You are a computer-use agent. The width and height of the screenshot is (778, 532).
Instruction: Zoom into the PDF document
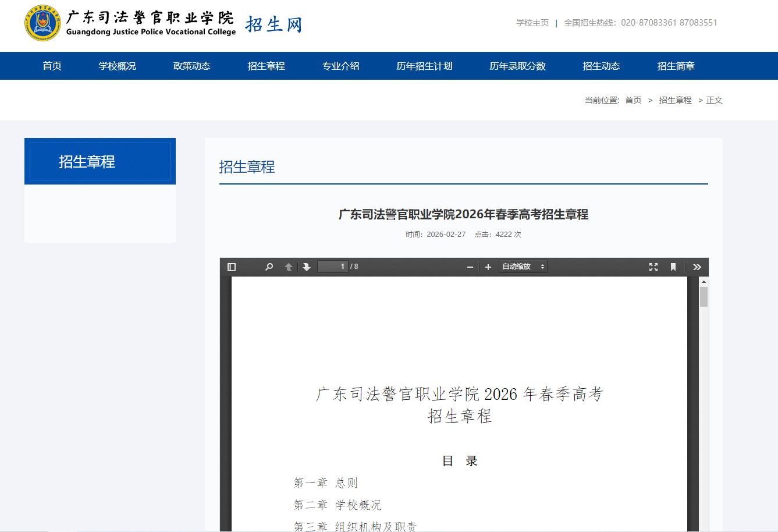[488, 267]
